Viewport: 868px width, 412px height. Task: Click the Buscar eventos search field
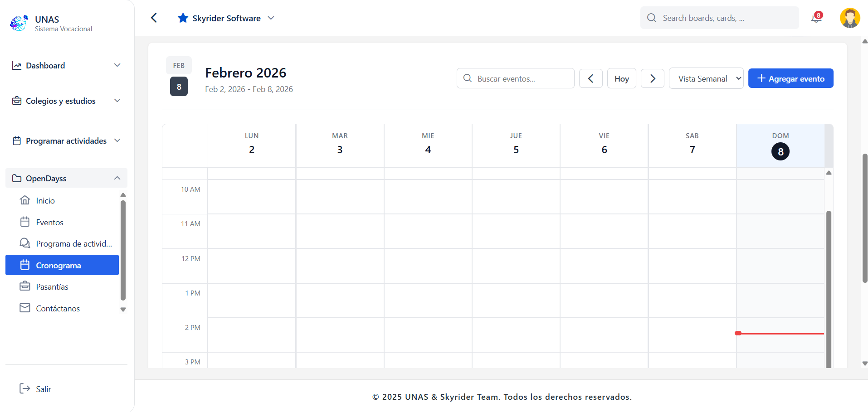pyautogui.click(x=515, y=78)
